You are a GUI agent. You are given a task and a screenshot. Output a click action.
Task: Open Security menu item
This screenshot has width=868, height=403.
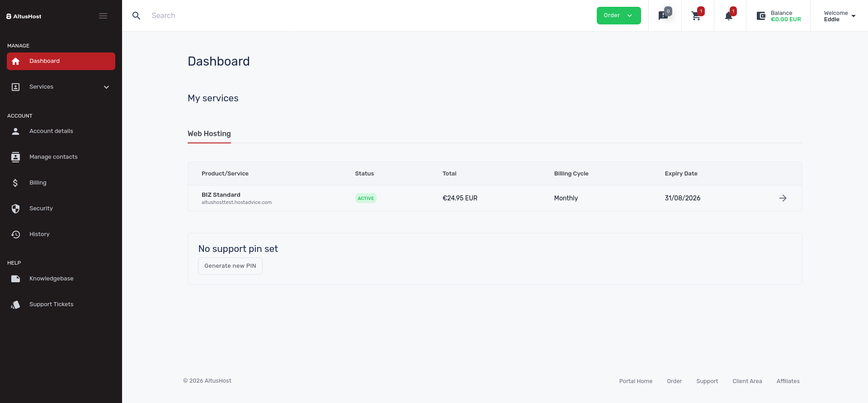tap(61, 209)
